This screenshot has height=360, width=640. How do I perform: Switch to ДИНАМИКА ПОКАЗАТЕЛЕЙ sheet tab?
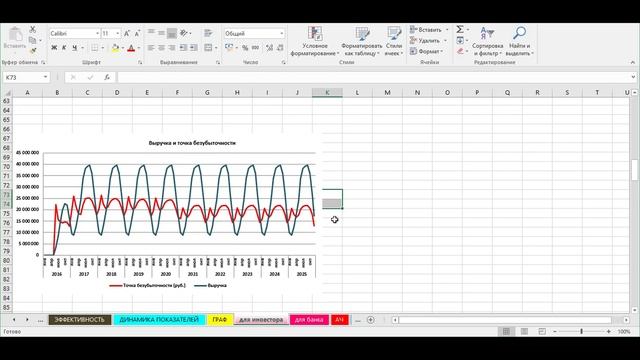pyautogui.click(x=159, y=320)
